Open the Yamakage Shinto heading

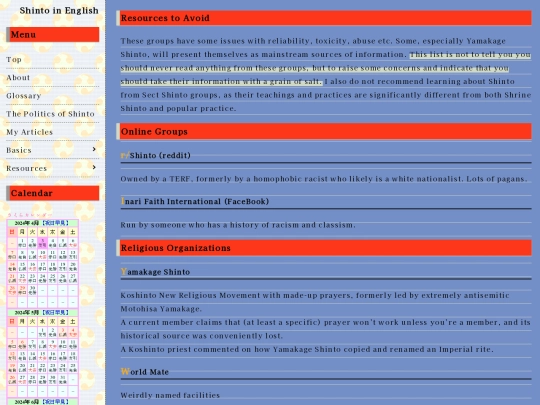[155, 272]
